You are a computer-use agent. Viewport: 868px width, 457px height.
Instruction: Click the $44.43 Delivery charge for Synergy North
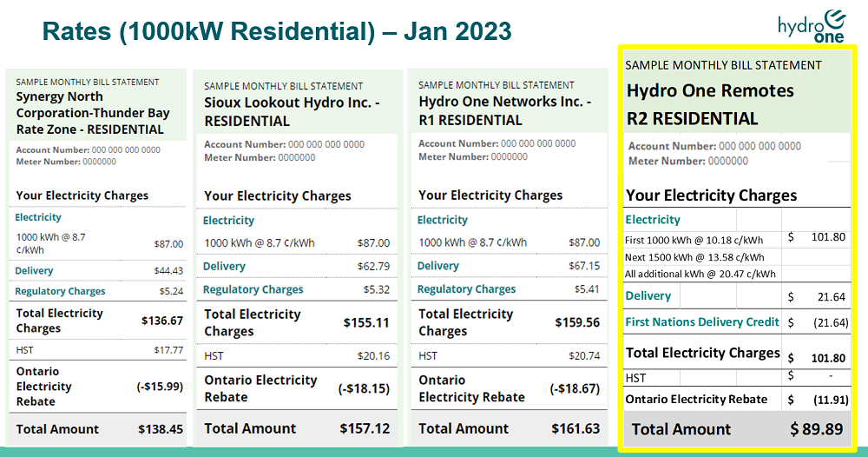168,271
